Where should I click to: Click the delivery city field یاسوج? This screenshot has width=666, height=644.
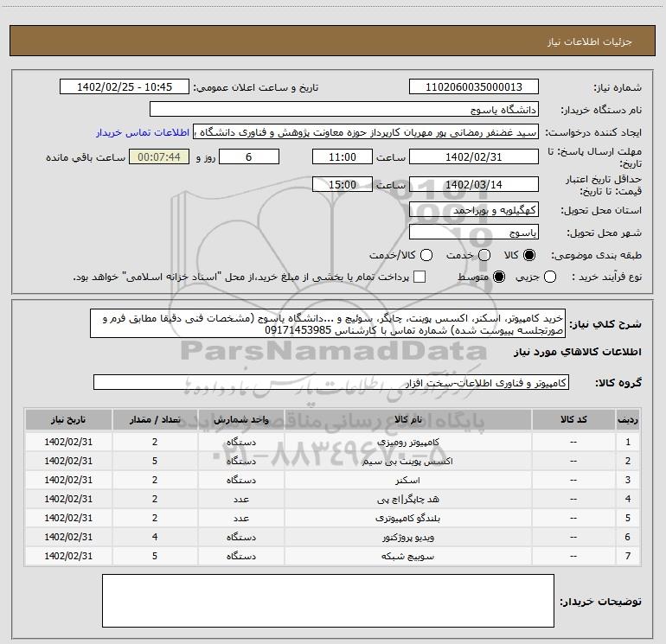pos(474,232)
